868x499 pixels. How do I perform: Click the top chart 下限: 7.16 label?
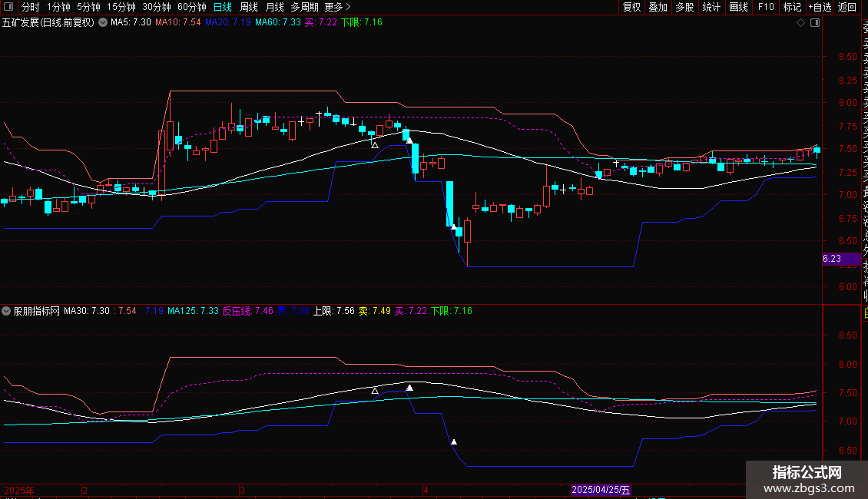coord(362,23)
